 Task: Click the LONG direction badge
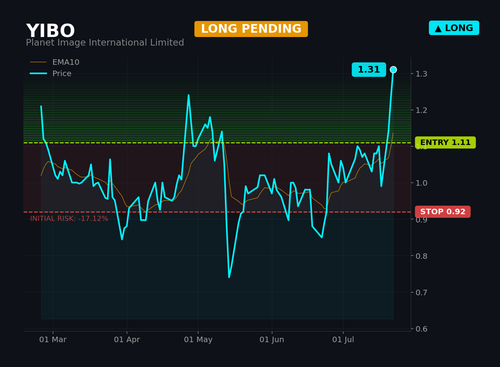point(454,28)
